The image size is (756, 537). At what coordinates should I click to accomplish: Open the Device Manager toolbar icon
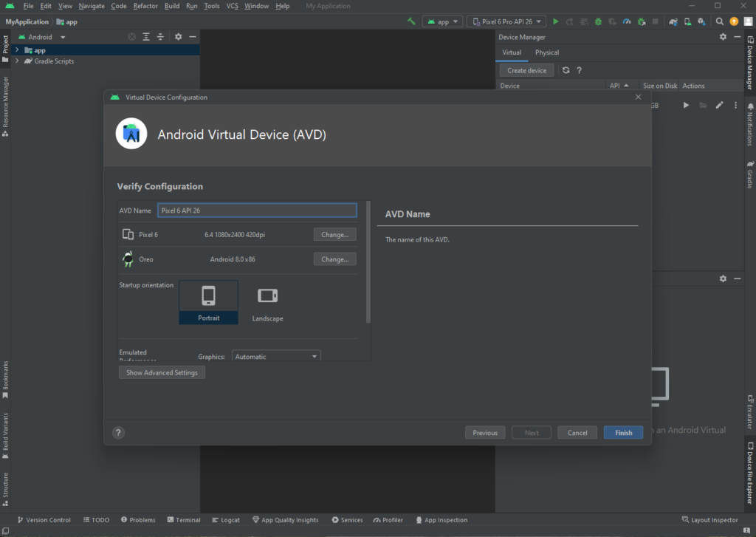click(x=687, y=21)
